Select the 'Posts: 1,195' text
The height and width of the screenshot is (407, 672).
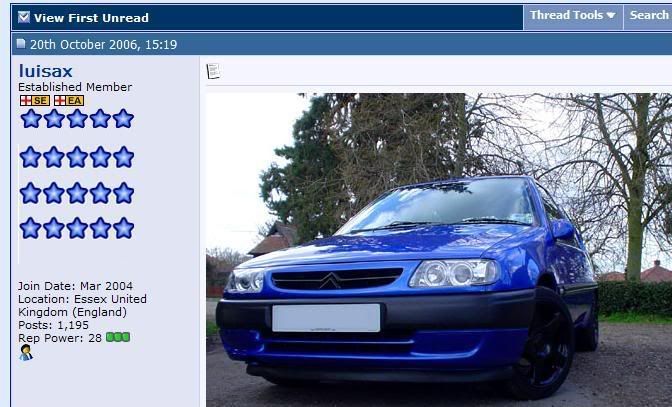[x=54, y=325]
